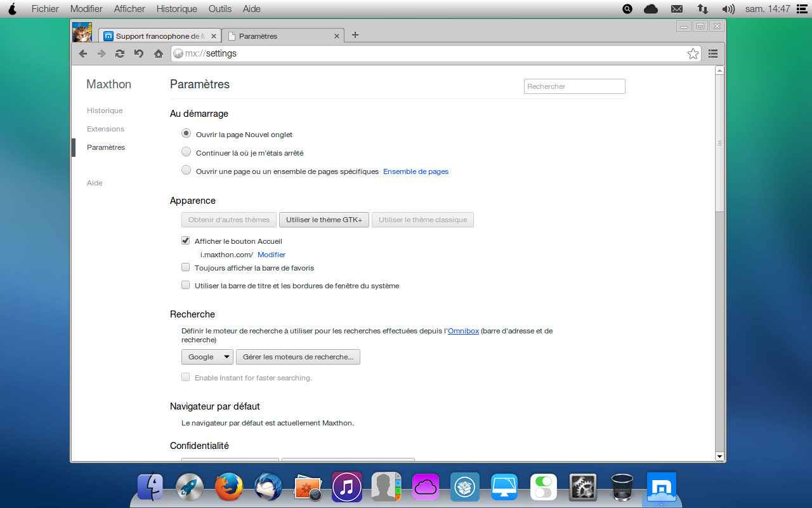
Task: Click the Apple logo in menu bar
Action: click(x=12, y=9)
